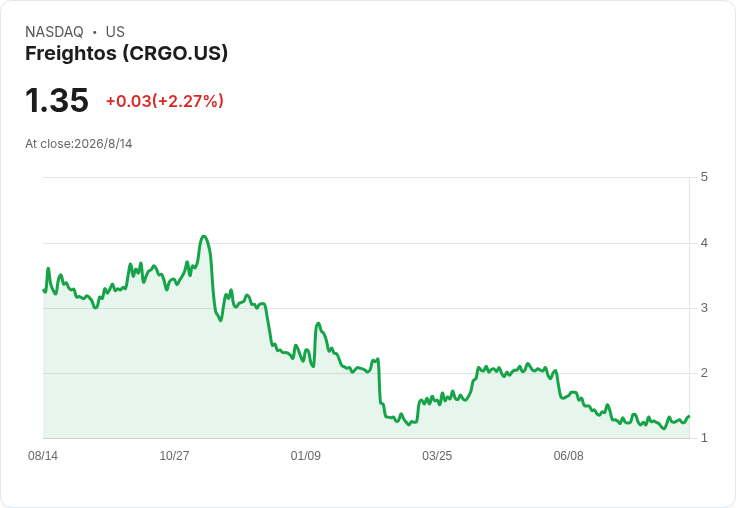Click the y-axis value 3
736x508 pixels.
tap(704, 308)
